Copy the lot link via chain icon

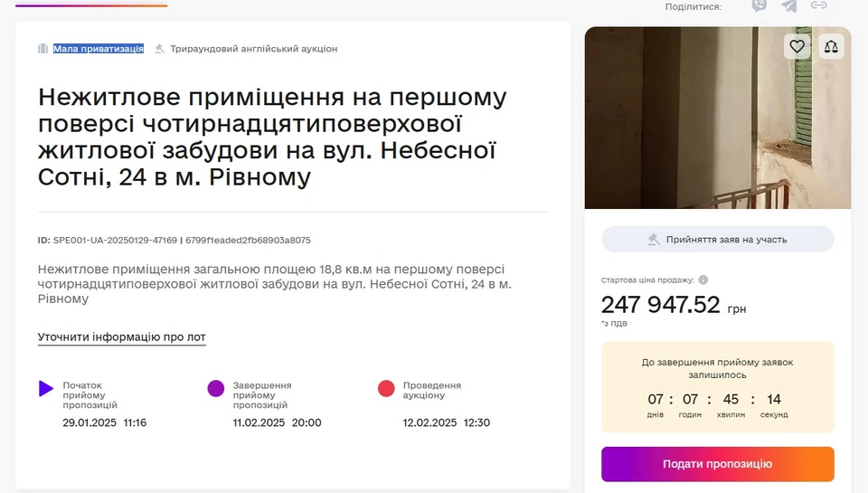(x=818, y=5)
